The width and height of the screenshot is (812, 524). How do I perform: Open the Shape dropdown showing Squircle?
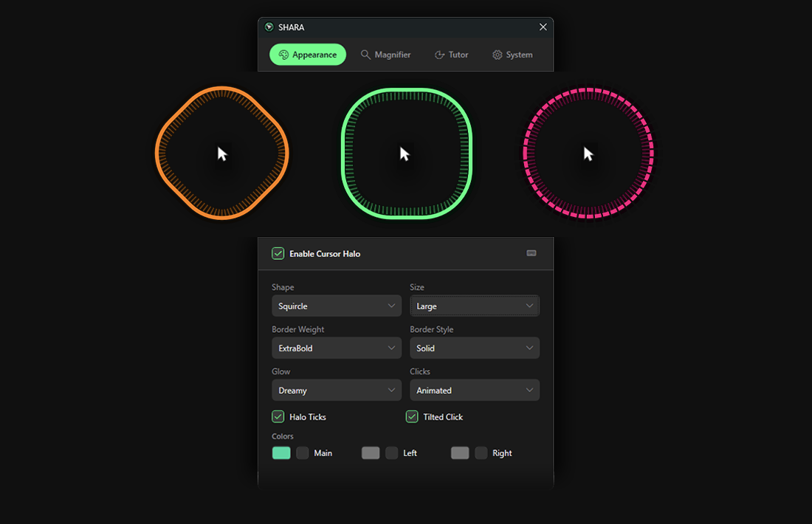(x=337, y=306)
